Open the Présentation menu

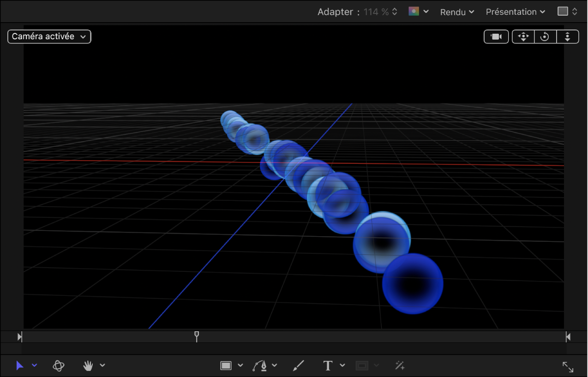515,12
